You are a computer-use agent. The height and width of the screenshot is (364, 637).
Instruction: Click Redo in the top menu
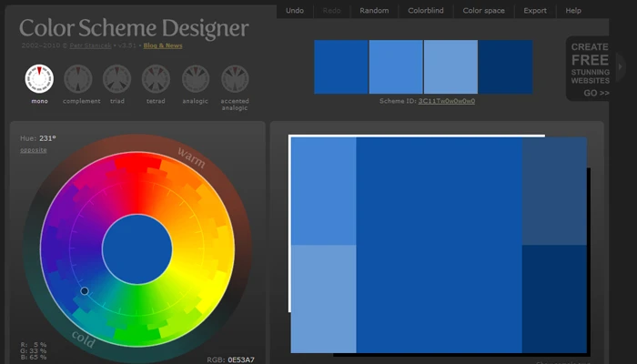point(331,11)
